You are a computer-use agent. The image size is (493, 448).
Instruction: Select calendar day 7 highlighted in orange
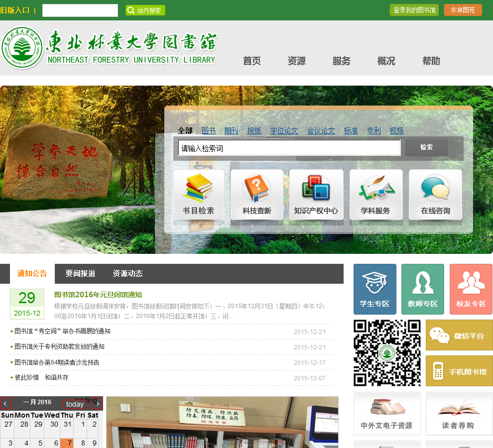point(68,443)
